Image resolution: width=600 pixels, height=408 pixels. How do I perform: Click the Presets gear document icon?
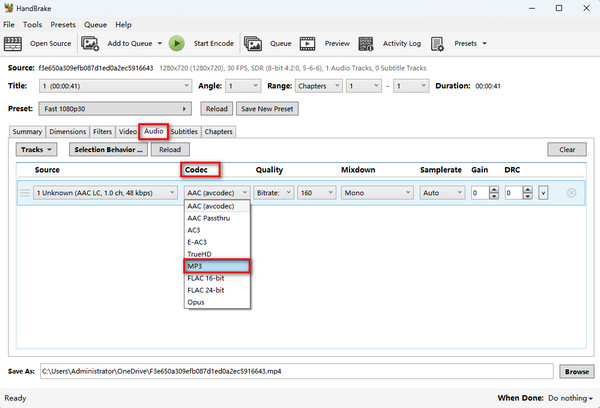437,44
